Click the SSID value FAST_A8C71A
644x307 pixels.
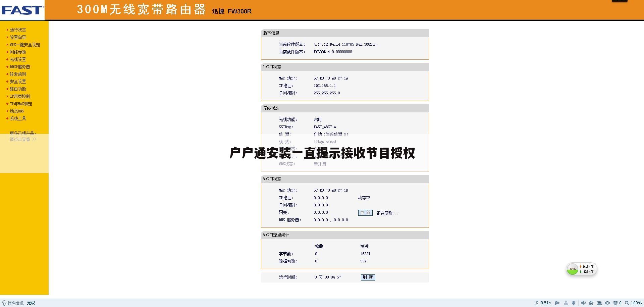tap(325, 127)
